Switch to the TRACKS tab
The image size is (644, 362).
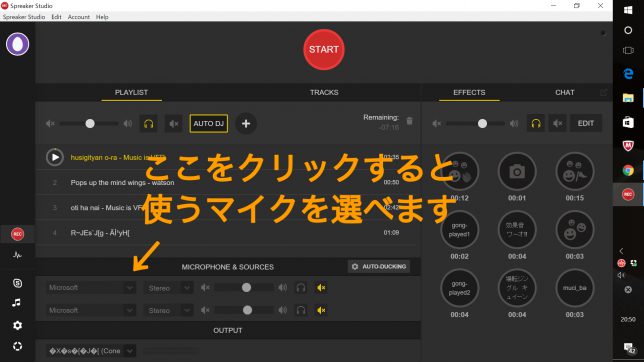[x=324, y=92]
